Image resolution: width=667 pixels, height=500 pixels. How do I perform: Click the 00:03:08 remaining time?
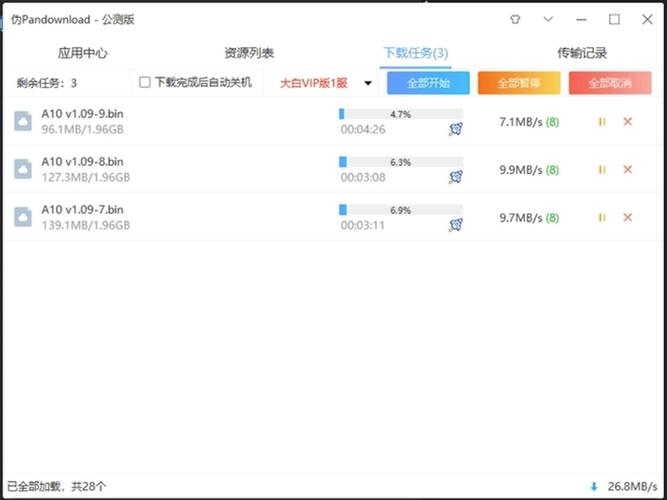tap(363, 177)
